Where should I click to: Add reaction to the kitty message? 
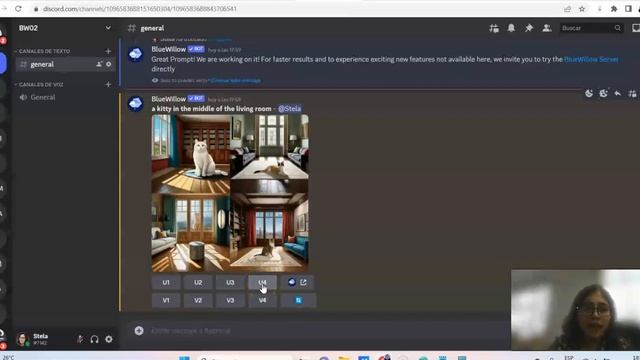click(589, 93)
